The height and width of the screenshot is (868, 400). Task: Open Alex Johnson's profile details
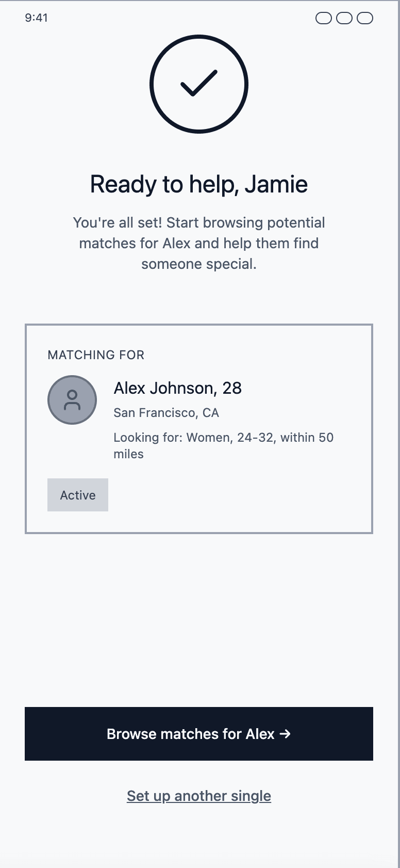tap(177, 388)
